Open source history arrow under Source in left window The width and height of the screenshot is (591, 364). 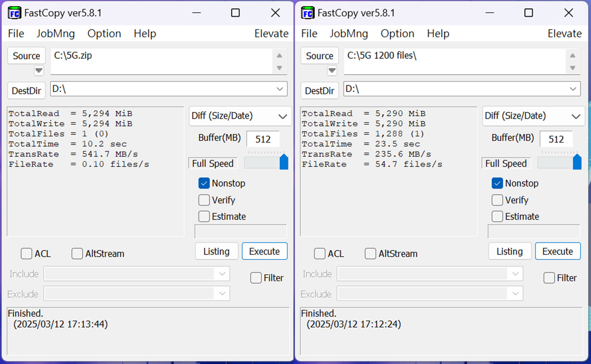[39, 71]
